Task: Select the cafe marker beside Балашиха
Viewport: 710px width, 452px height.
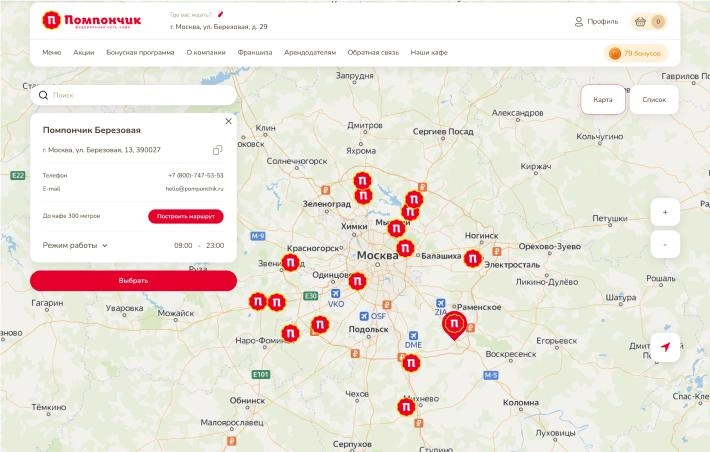Action: point(405,248)
